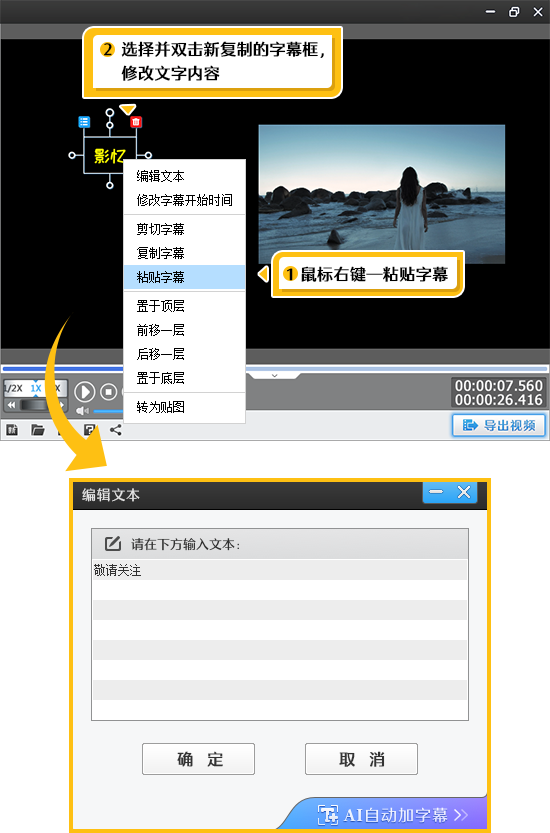Click the top rotation handle of subtitle box
Screen dimensions: 550x833
109,112
